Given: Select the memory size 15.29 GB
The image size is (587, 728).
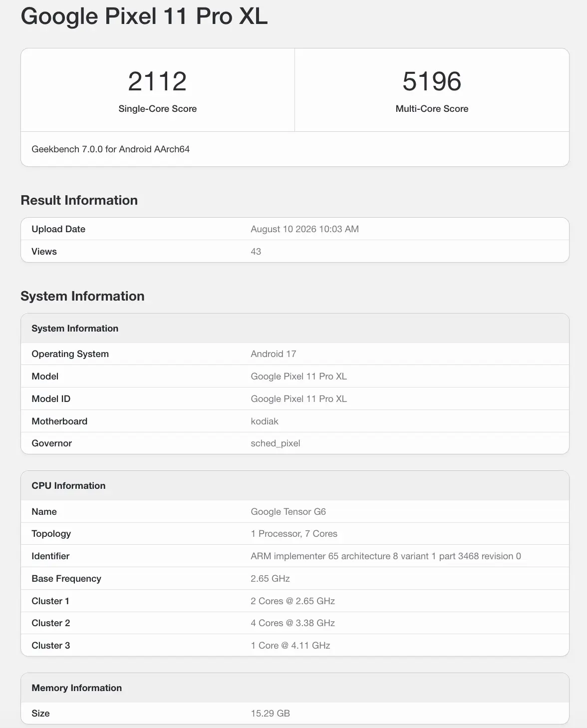Looking at the screenshot, I should 270,714.
